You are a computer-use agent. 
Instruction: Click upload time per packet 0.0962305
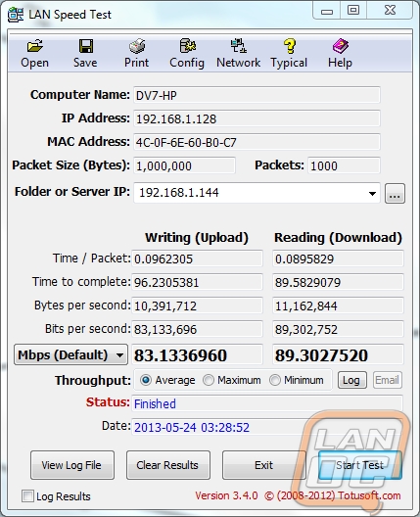tap(197, 258)
